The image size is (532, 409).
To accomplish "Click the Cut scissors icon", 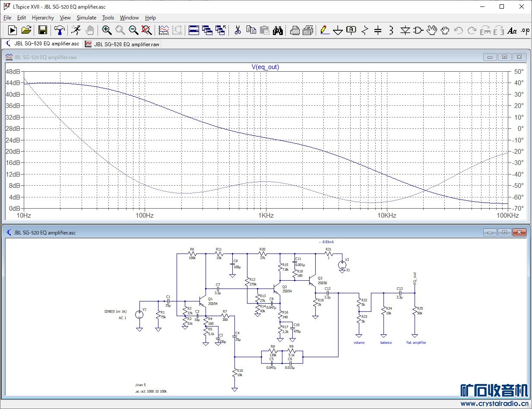I will (237, 30).
